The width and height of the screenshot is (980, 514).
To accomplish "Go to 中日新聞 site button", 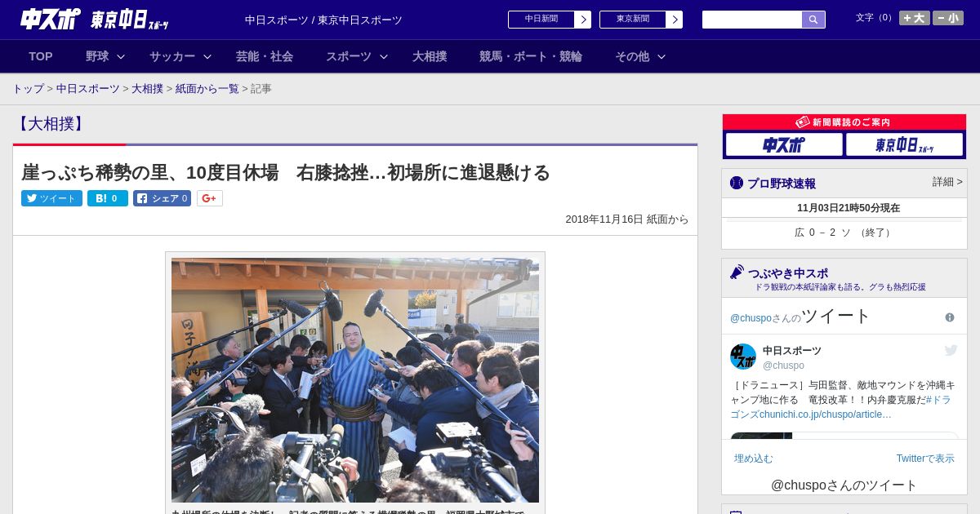I will pyautogui.click(x=541, y=19).
